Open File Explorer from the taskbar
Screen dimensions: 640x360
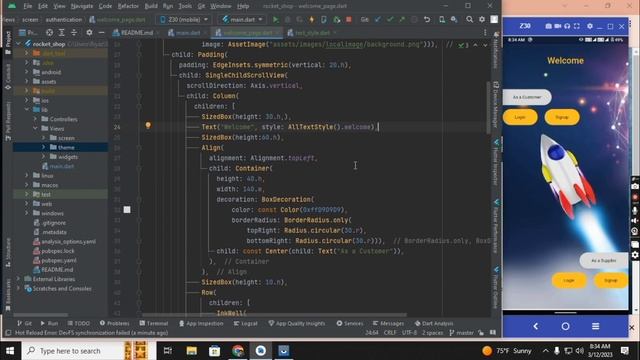(191, 351)
